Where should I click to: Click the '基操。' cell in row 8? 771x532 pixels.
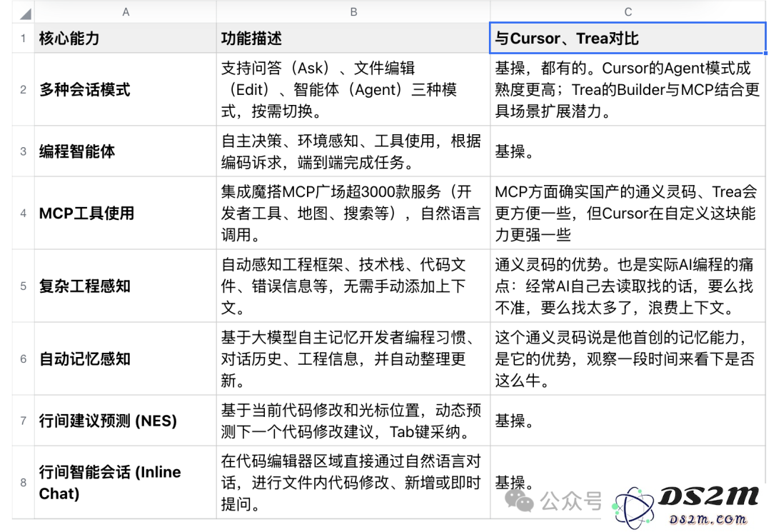point(628,482)
